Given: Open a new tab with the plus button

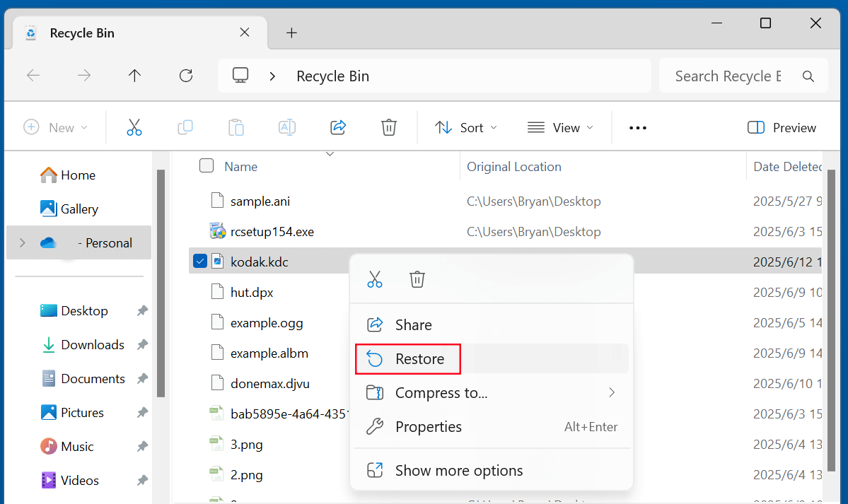Looking at the screenshot, I should pos(291,31).
